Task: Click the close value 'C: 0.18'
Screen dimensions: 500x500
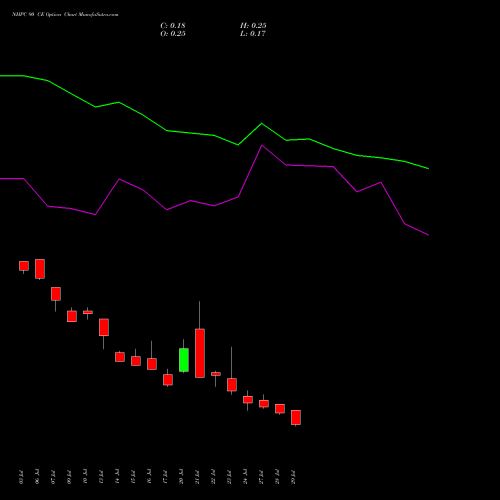Action: pos(173,26)
